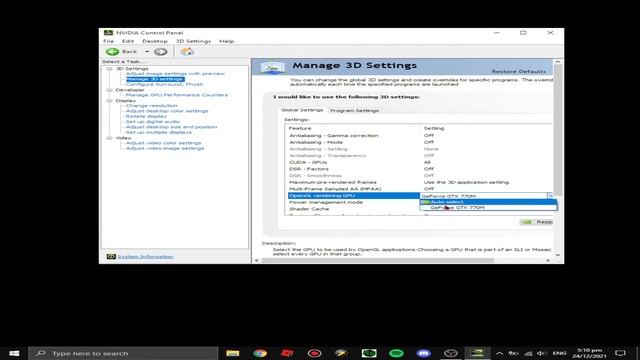Viewport: 640px width, 360px height.
Task: Open Adjust video color settings
Action: (163, 143)
